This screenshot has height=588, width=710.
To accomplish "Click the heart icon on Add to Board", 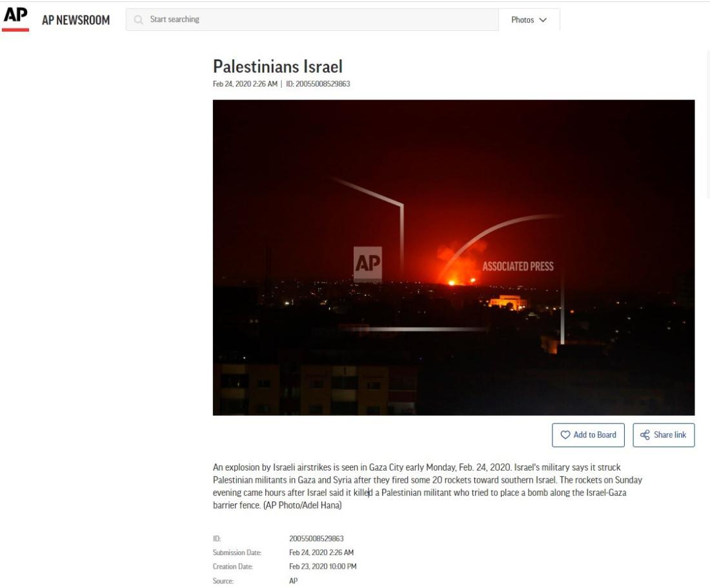I will 565,435.
